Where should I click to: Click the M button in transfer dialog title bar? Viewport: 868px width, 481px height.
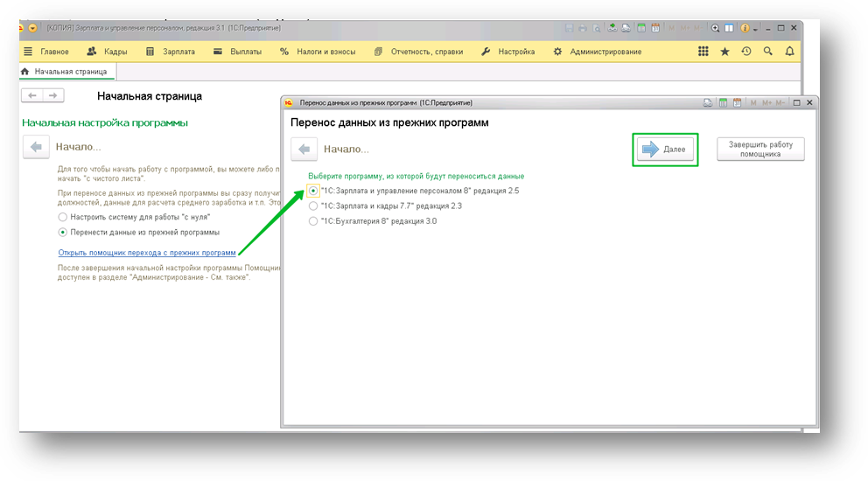752,103
